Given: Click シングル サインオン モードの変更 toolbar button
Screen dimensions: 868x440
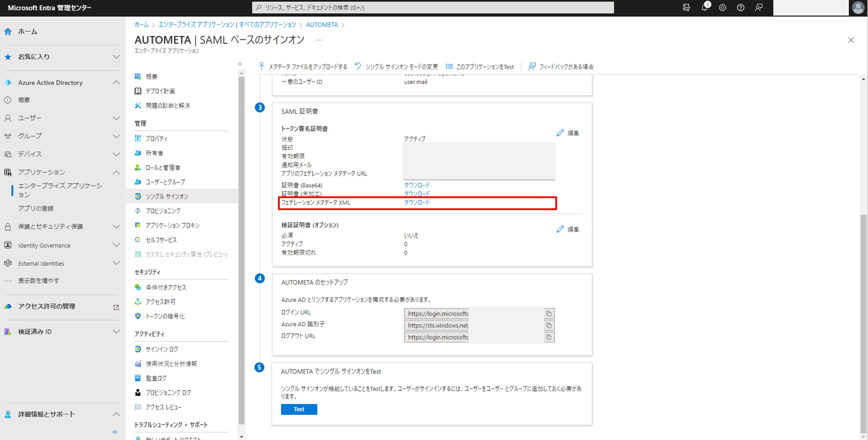Looking at the screenshot, I should pos(396,66).
